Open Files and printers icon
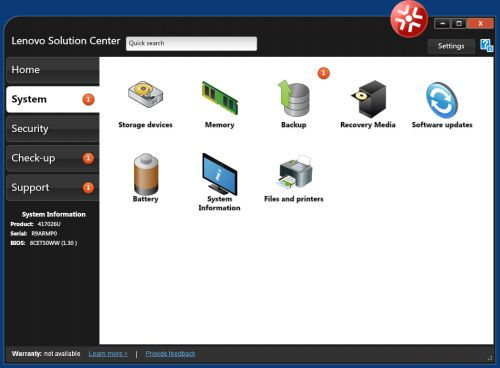This screenshot has width=500, height=368. (295, 172)
